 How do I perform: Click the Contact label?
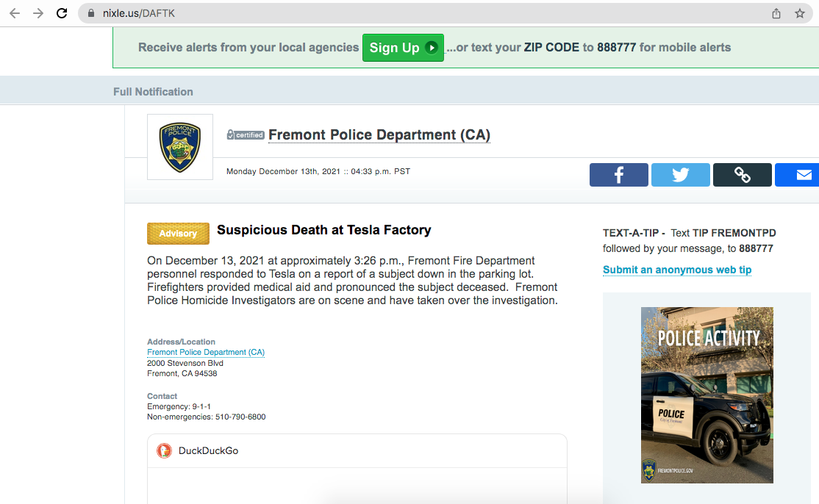coord(162,396)
